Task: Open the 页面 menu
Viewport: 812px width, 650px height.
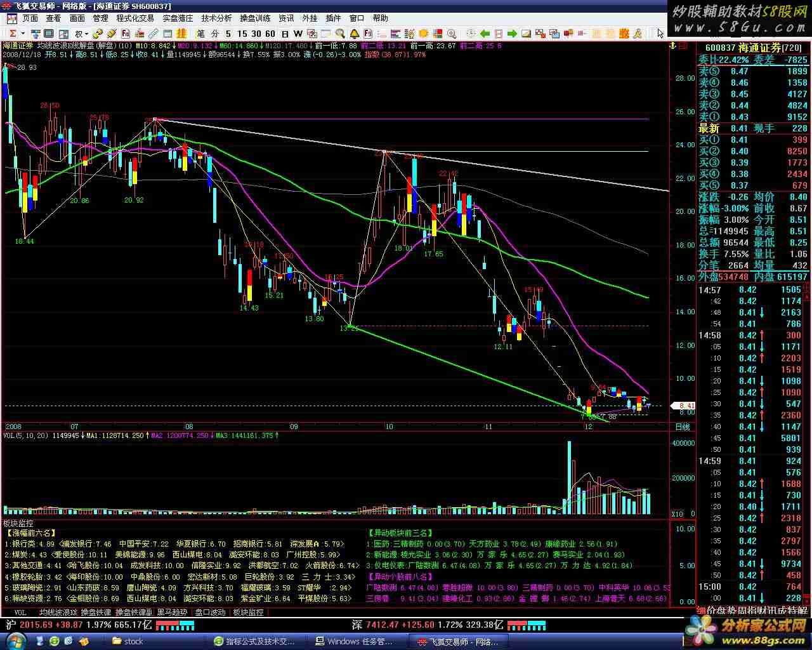Action: tap(30, 18)
